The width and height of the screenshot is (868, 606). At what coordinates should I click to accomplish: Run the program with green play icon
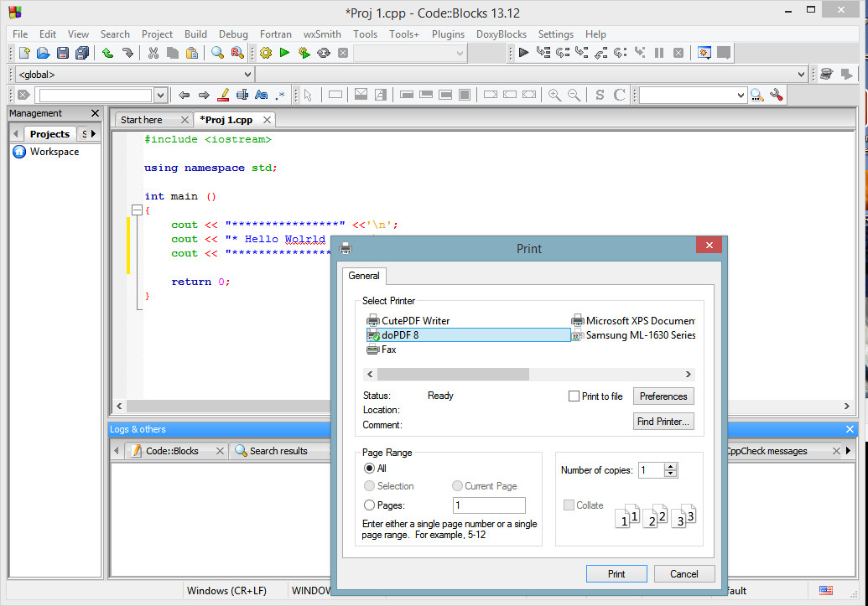coord(284,53)
